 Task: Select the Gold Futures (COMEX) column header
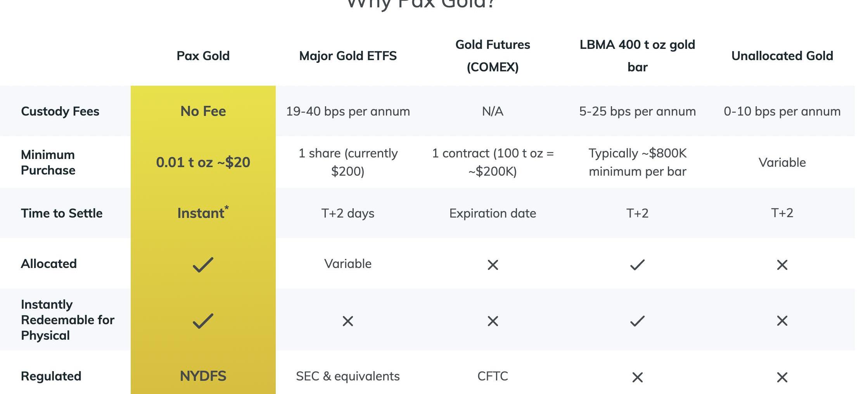pyautogui.click(x=493, y=56)
